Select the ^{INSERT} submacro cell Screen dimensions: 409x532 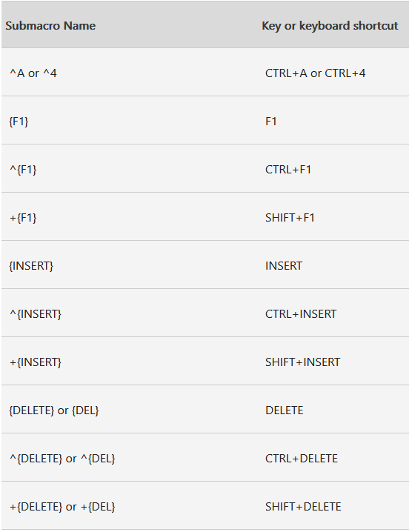pos(36,314)
